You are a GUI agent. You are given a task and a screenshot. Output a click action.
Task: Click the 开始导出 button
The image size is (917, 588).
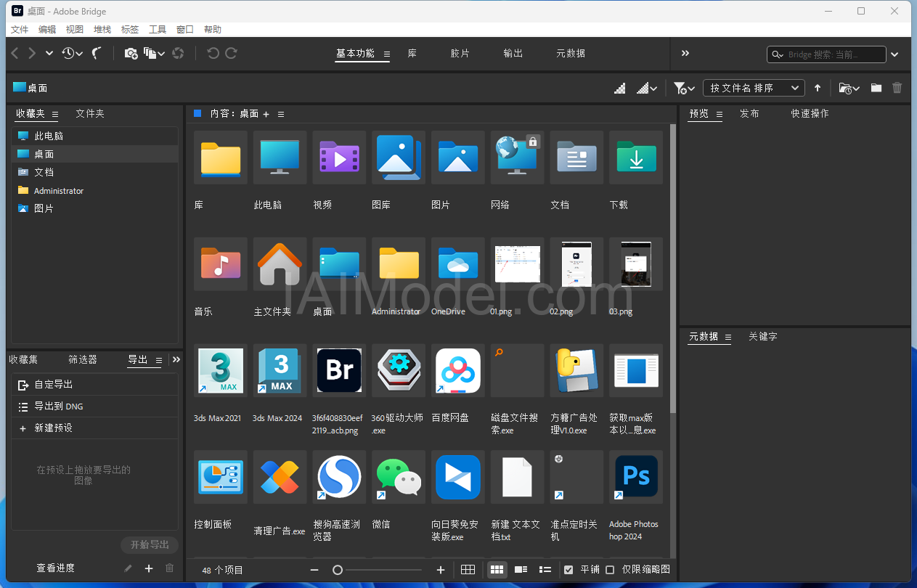tap(150, 545)
